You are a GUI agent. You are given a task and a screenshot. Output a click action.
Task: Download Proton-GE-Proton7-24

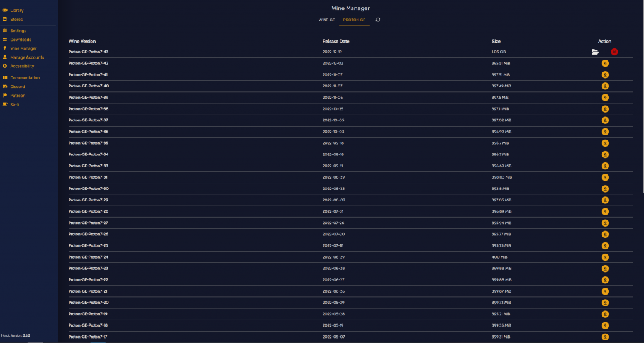(x=605, y=257)
